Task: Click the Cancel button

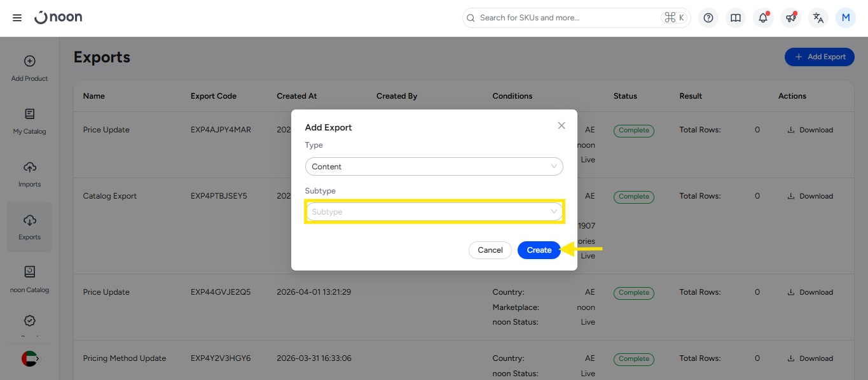Action: pyautogui.click(x=490, y=250)
